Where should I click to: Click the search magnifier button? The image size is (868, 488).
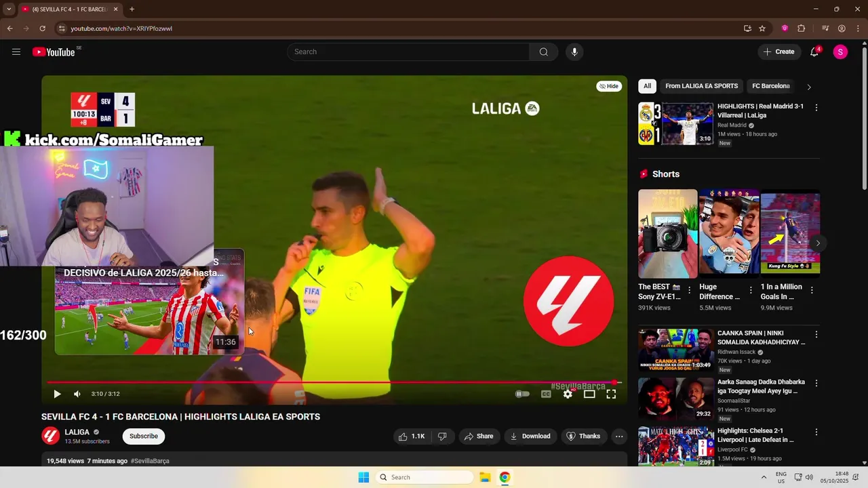543,52
